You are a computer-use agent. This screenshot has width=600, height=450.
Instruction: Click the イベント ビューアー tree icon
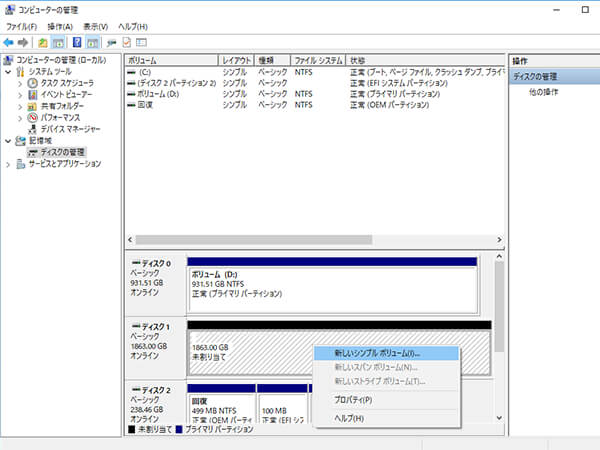(x=33, y=94)
